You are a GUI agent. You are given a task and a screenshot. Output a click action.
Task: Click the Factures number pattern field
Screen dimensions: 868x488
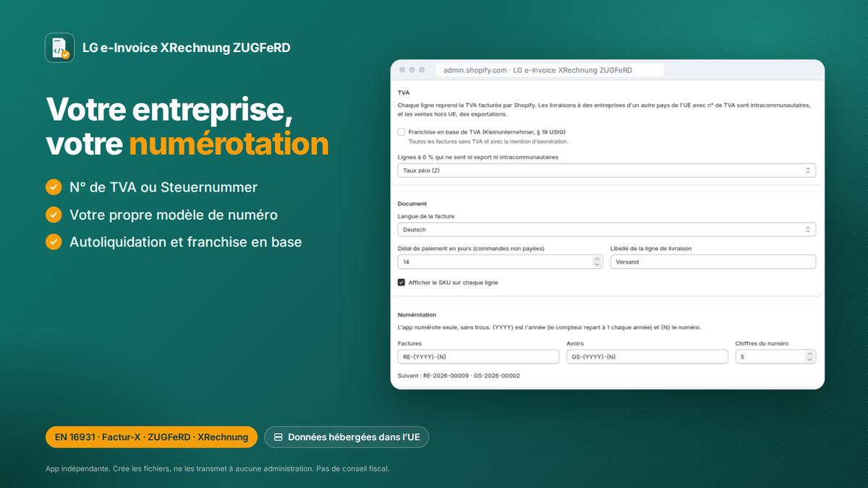click(479, 356)
